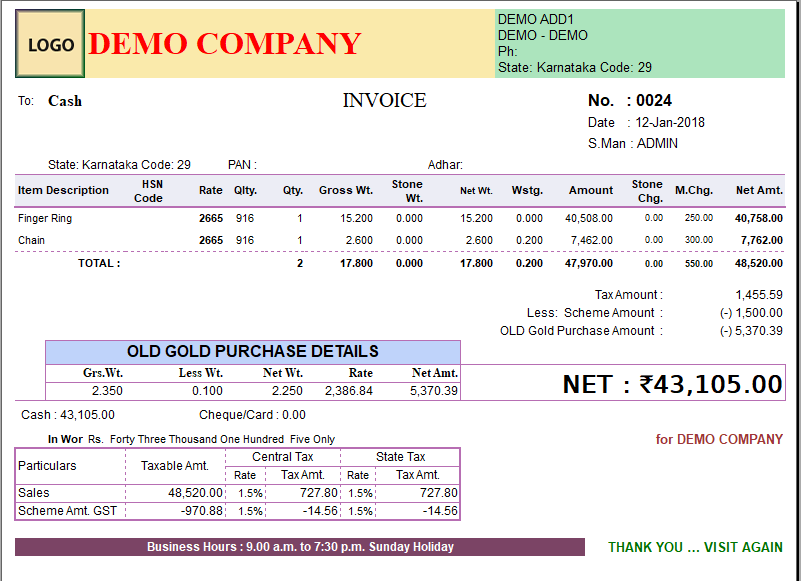801x581 pixels.
Task: Click Sales taxable amount 48,520.00
Action: (x=196, y=493)
